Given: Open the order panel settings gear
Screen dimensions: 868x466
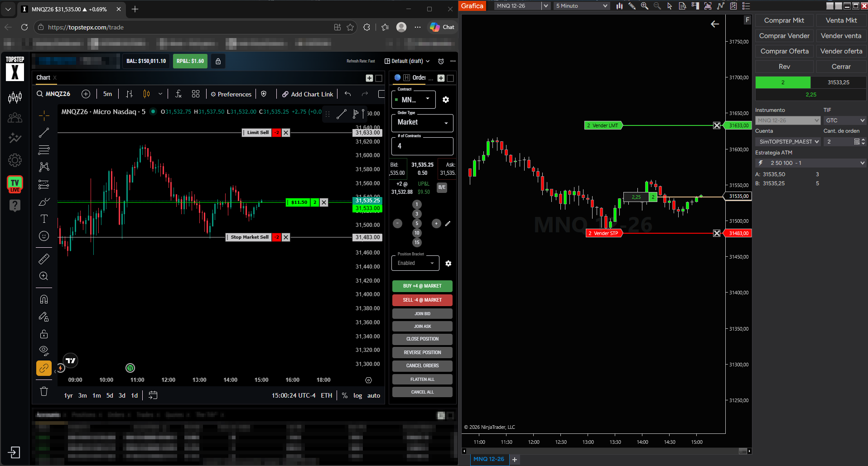Looking at the screenshot, I should [x=446, y=100].
